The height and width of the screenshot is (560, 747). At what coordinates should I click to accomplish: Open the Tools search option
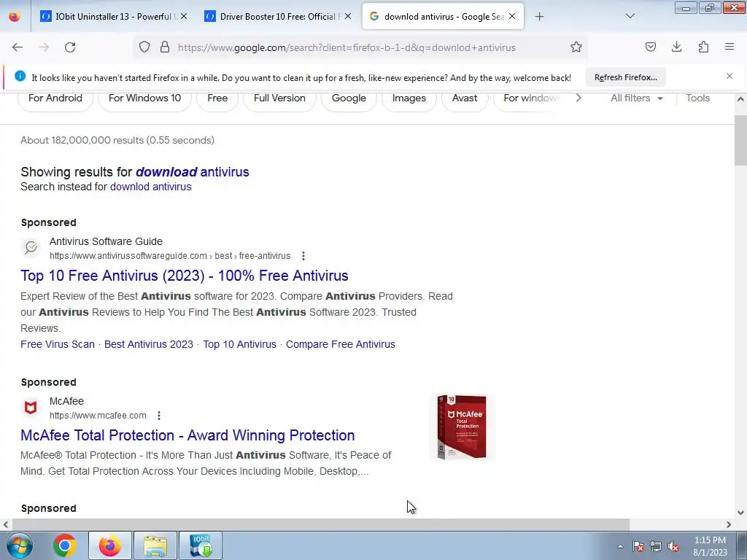point(697,98)
